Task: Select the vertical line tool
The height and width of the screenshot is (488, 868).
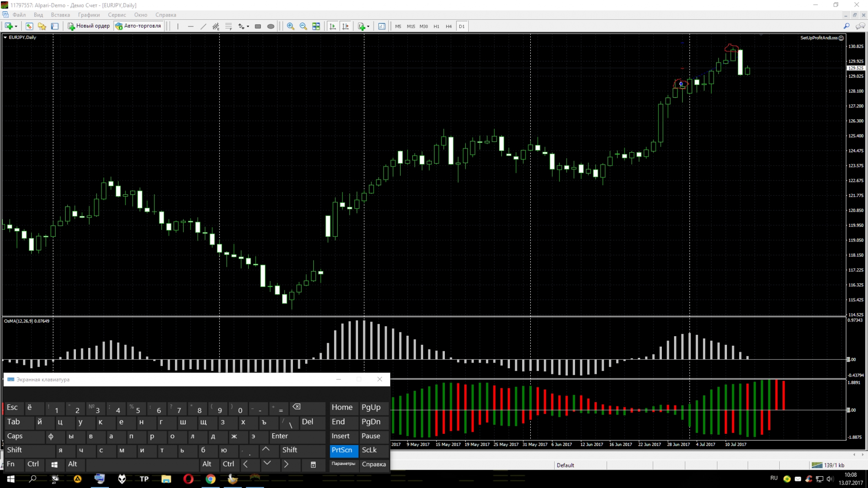Action: [x=178, y=26]
